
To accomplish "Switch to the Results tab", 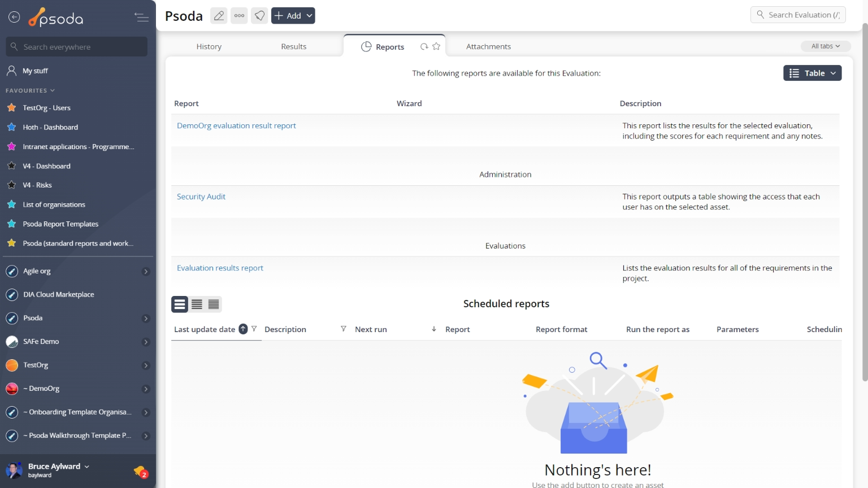I will point(294,46).
